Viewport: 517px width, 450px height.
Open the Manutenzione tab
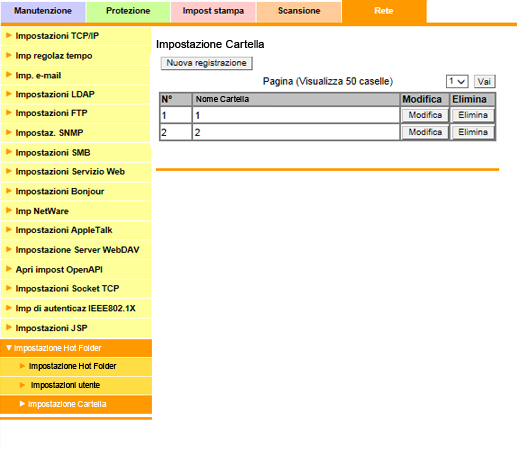coord(43,11)
